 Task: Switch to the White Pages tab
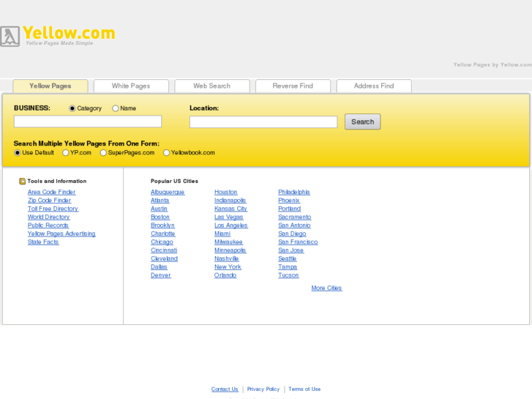point(131,86)
